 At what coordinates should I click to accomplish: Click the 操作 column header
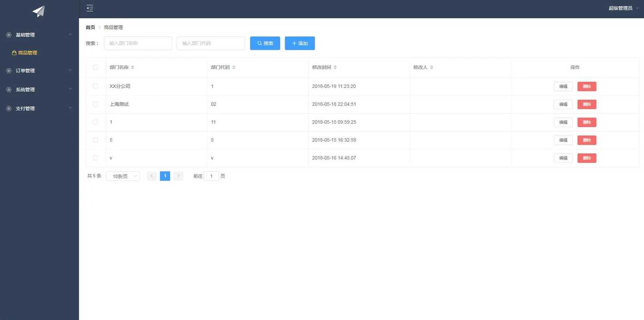point(575,67)
